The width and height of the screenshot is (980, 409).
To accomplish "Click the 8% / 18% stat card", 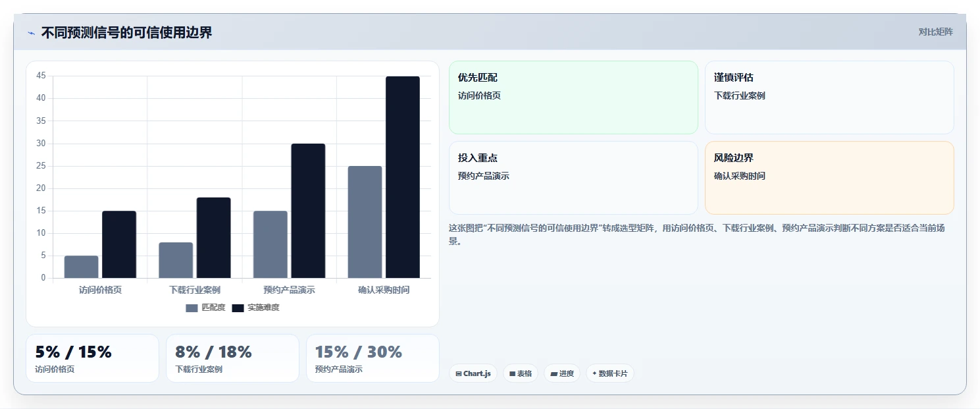I will point(232,358).
